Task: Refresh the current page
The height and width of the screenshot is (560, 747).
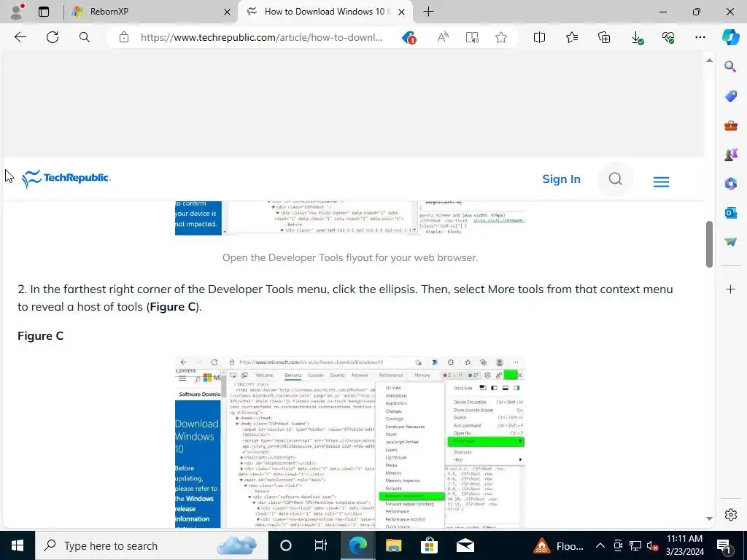Action: tap(53, 37)
